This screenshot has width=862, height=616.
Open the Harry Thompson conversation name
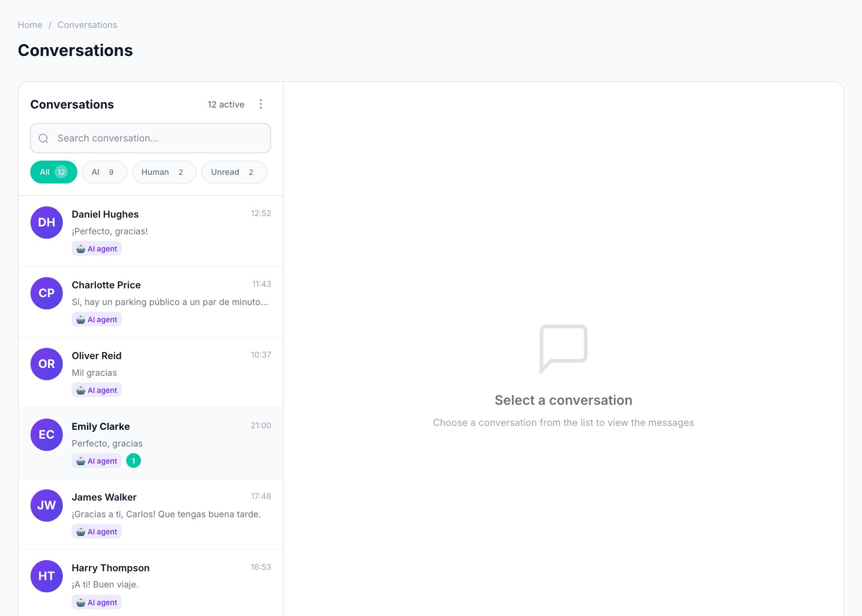111,568
